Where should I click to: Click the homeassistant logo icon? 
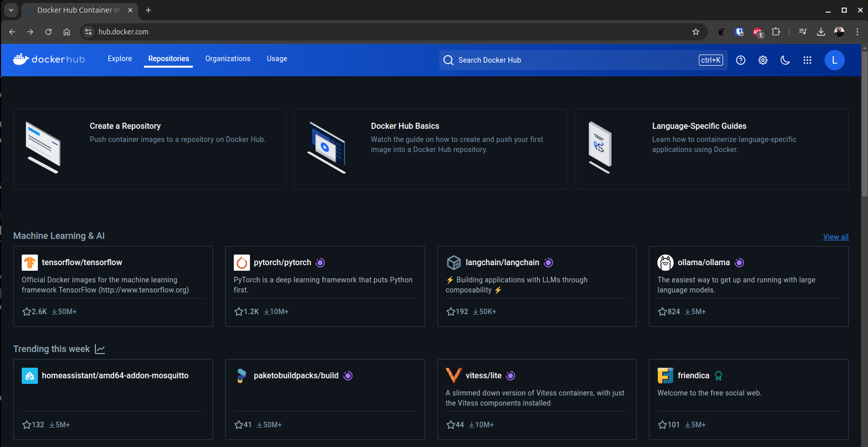tap(30, 376)
